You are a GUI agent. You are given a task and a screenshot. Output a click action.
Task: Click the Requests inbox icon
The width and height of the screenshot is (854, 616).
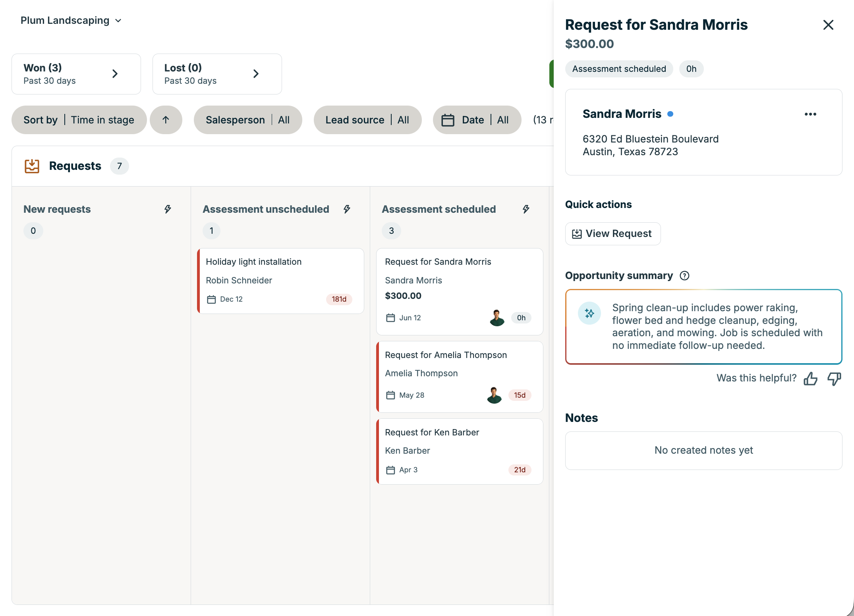click(32, 166)
